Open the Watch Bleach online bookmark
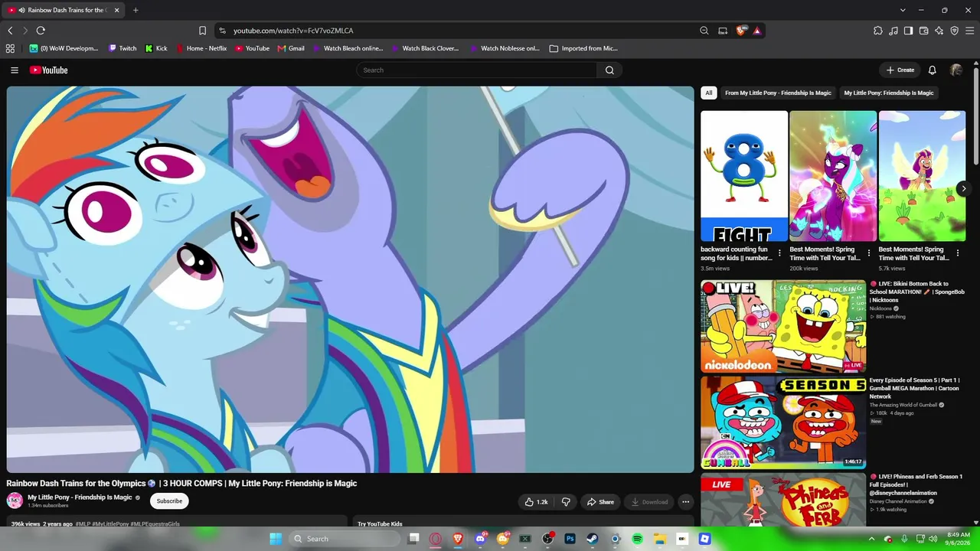The width and height of the screenshot is (980, 551). click(348, 48)
